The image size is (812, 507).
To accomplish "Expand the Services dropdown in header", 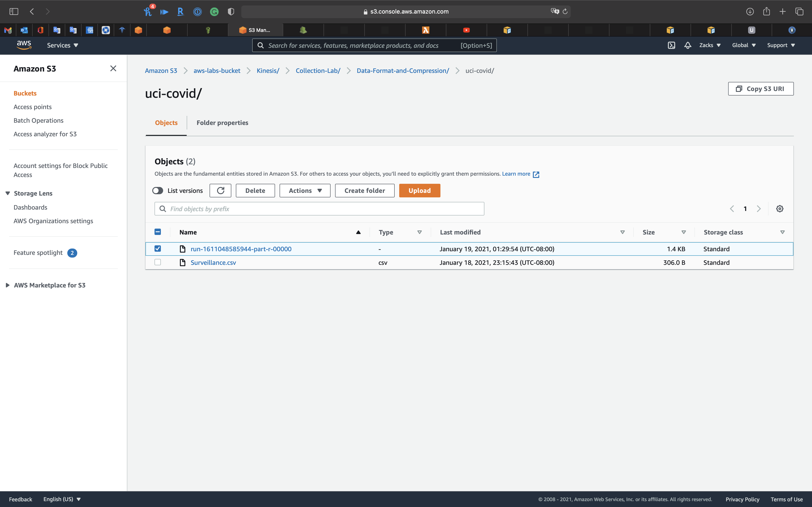I will click(62, 45).
